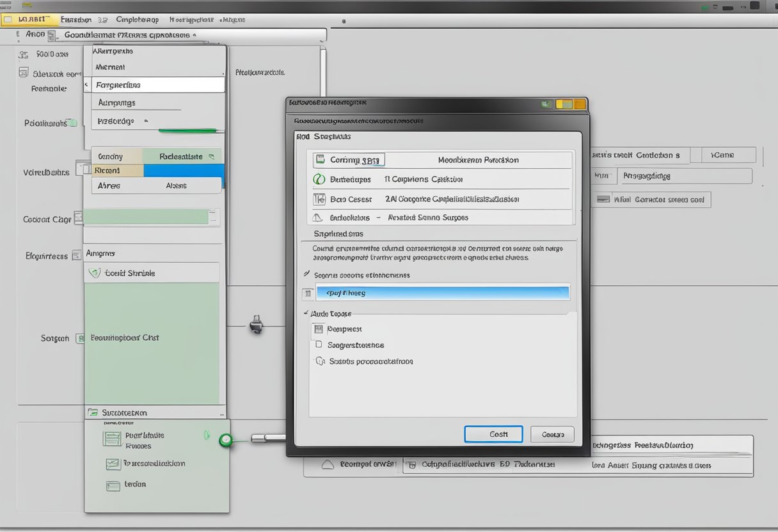Click the green leaf icon in dialog list

click(319, 180)
